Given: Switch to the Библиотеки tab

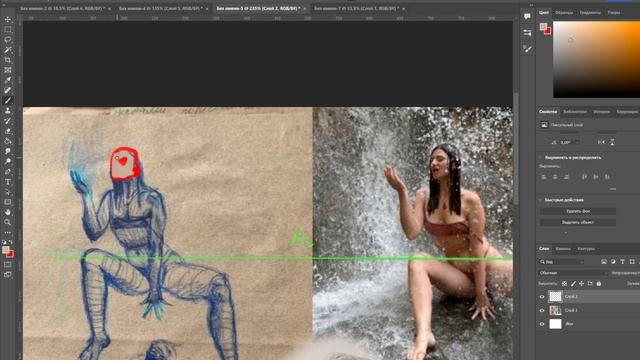Looking at the screenshot, I should coord(575,111).
